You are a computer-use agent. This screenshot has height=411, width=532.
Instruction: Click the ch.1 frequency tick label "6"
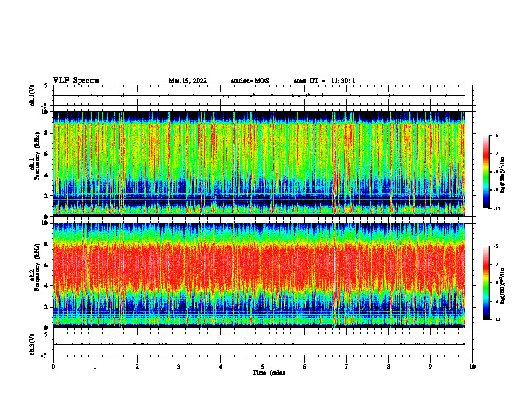coord(48,154)
